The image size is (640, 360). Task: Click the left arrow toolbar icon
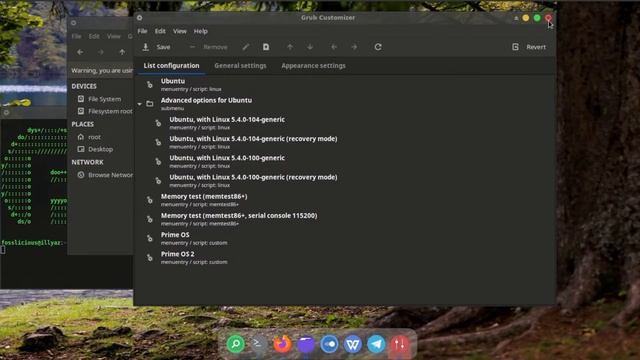click(x=334, y=47)
